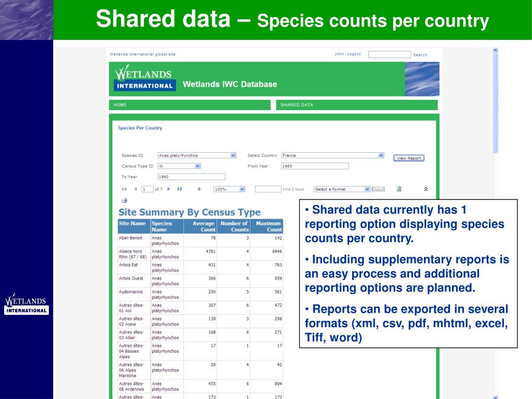Select the Autres sites-03 Allier cell
Image resolution: width=532 pixels, height=399 pixels.
tap(135, 335)
